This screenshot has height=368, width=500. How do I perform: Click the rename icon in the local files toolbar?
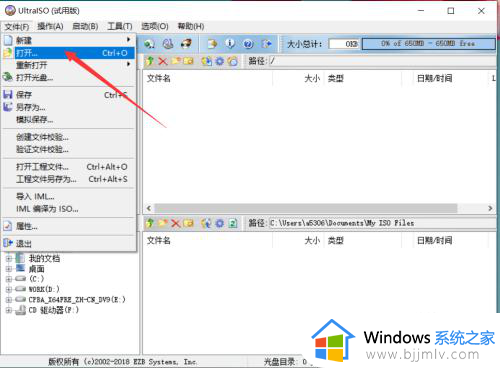[188, 223]
